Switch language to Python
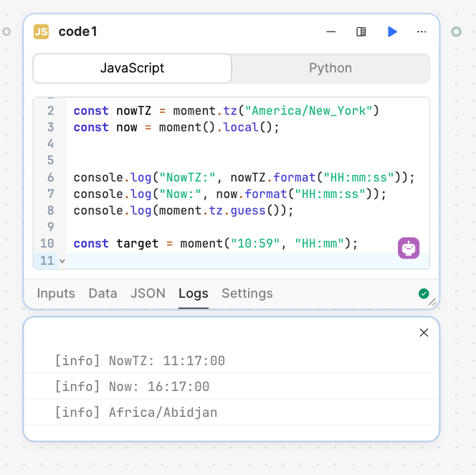The height and width of the screenshot is (475, 476). pos(330,68)
